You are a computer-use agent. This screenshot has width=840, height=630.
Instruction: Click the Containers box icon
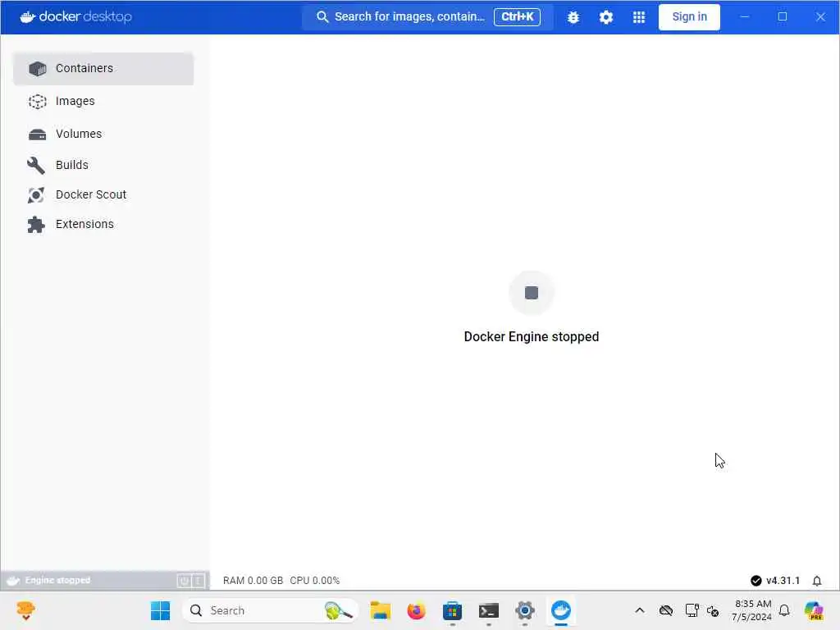tap(37, 69)
